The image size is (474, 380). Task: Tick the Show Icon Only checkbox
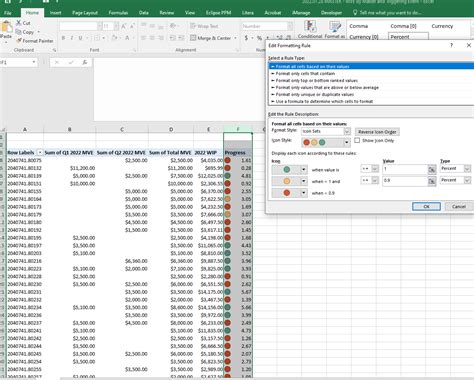coord(357,140)
